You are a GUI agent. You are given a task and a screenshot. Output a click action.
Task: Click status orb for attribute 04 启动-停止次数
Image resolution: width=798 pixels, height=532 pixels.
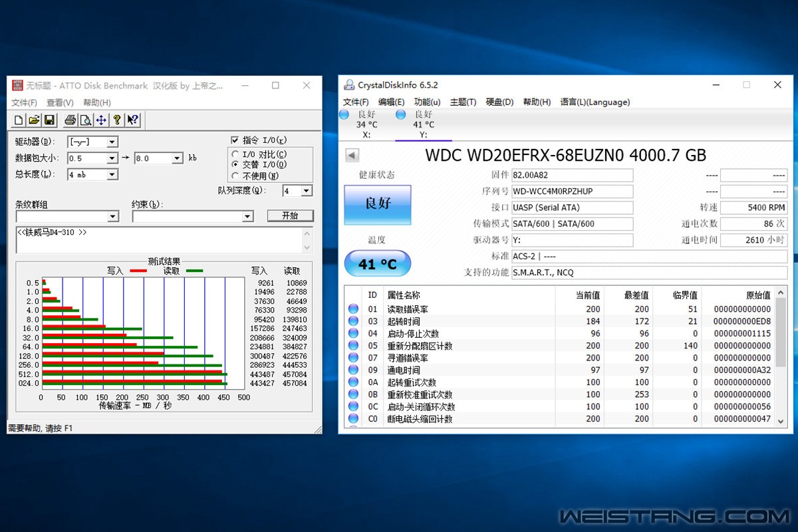click(x=353, y=334)
